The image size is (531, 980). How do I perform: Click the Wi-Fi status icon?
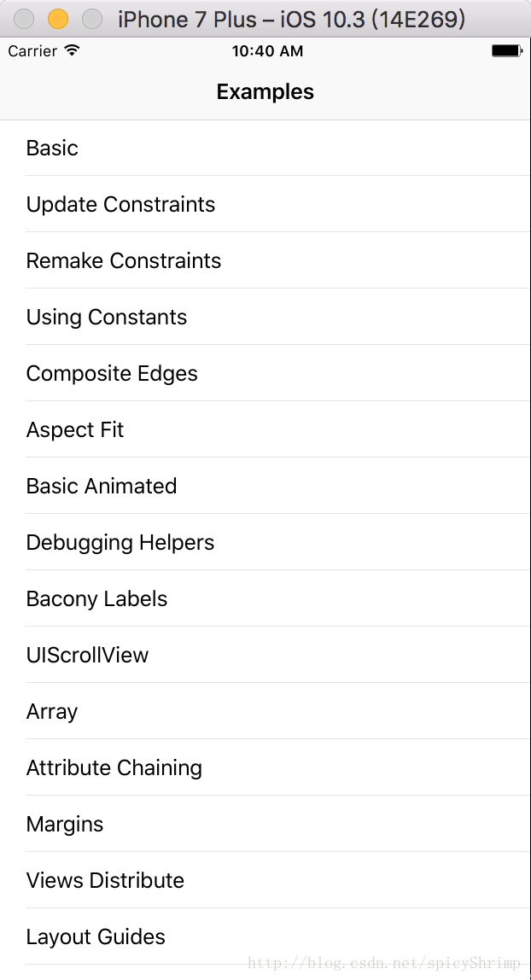(x=72, y=51)
